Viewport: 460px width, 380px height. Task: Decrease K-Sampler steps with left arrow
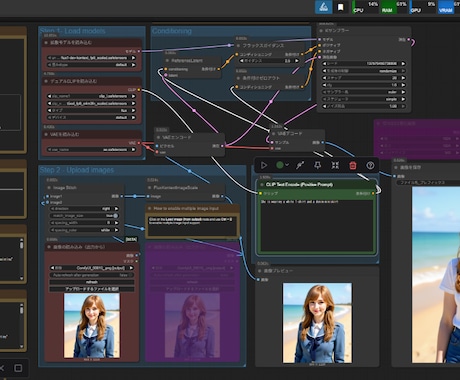324,78
